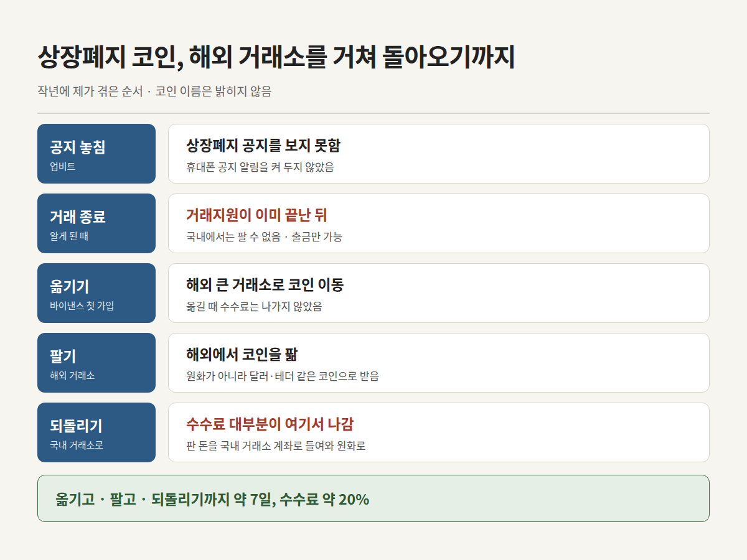Click the '바이낸스 첫 가입' caption
747x560 pixels.
[x=82, y=306]
